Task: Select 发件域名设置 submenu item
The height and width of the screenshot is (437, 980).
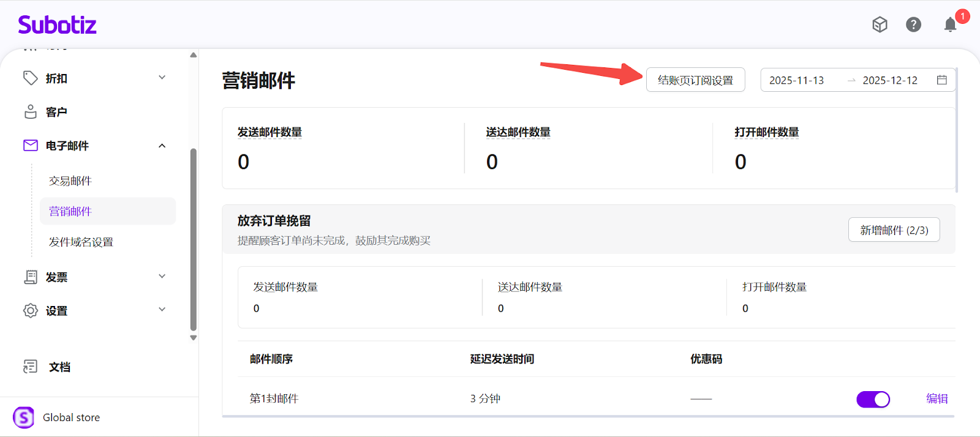Action: (81, 242)
